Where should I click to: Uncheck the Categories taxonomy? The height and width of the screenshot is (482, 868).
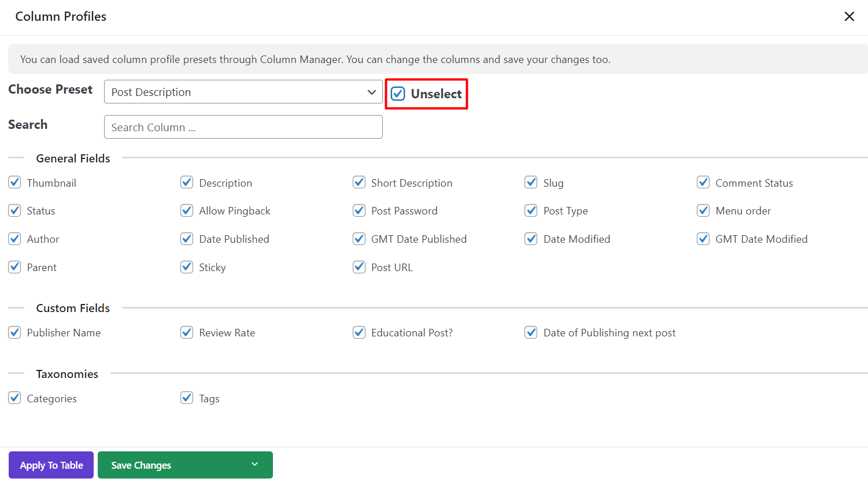pos(14,398)
